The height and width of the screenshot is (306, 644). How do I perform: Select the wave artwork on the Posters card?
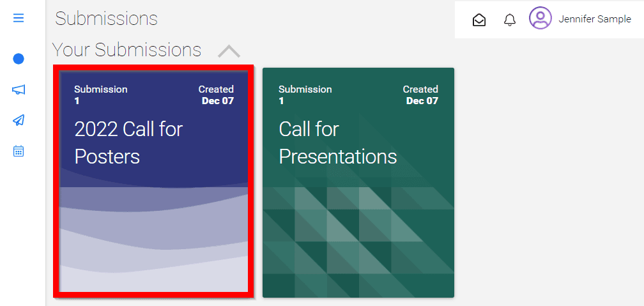[154, 239]
